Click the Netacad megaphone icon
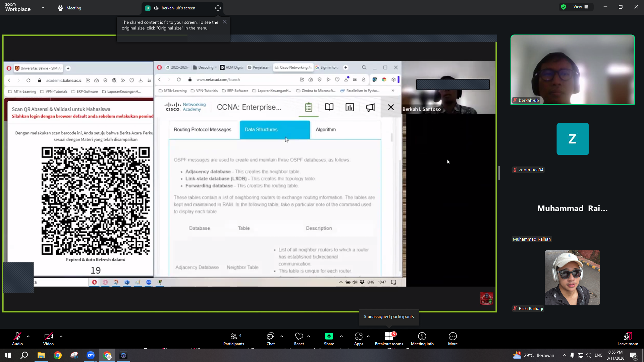Screen dimensions: 644x362 pyautogui.click(x=370, y=107)
